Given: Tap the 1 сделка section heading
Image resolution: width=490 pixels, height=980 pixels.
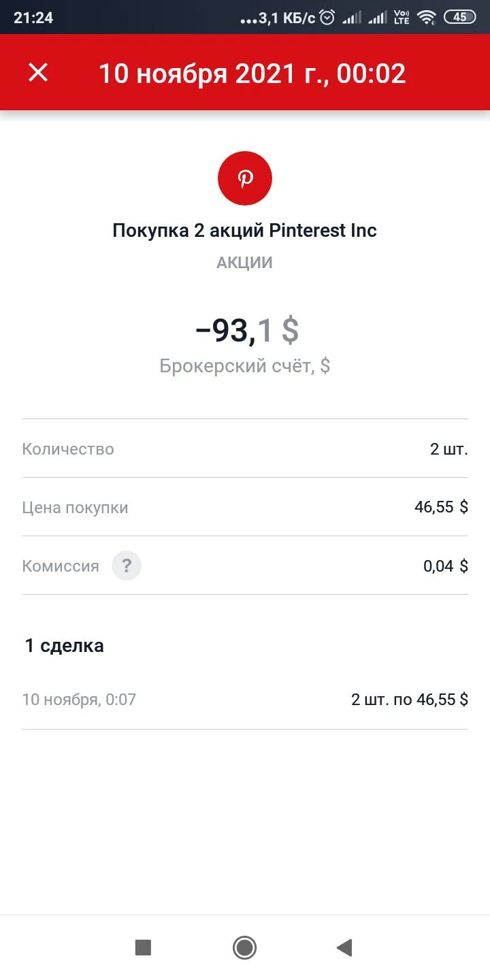Looking at the screenshot, I should 65,645.
